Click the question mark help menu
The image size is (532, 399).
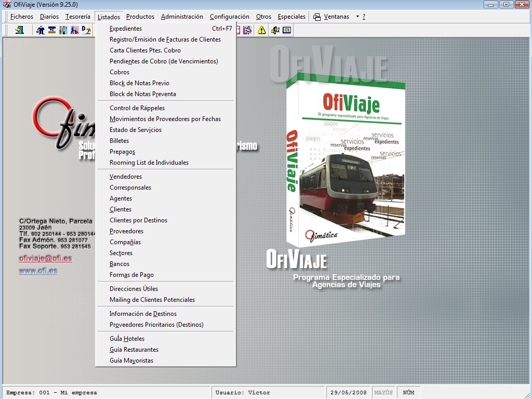click(x=364, y=17)
